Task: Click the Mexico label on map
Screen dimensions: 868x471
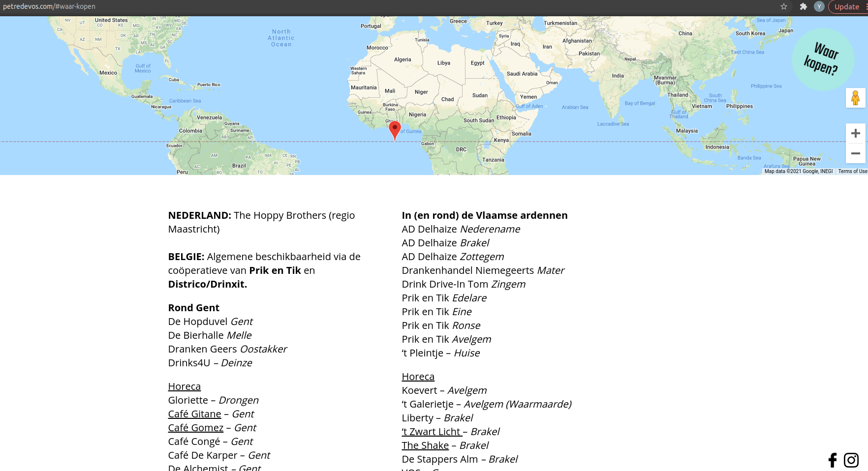Action: pyautogui.click(x=108, y=73)
